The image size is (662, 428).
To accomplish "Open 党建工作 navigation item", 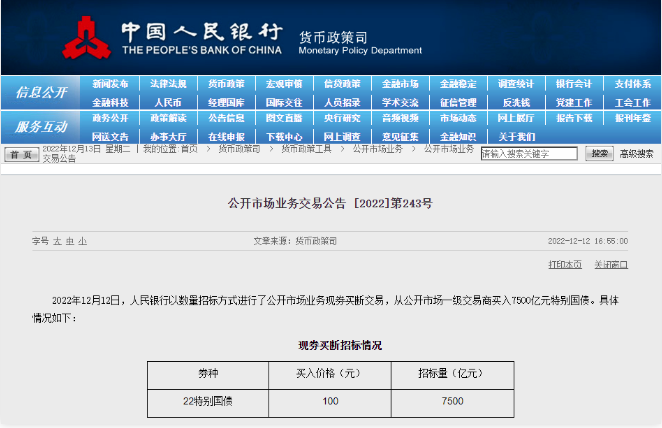I will click(x=574, y=103).
